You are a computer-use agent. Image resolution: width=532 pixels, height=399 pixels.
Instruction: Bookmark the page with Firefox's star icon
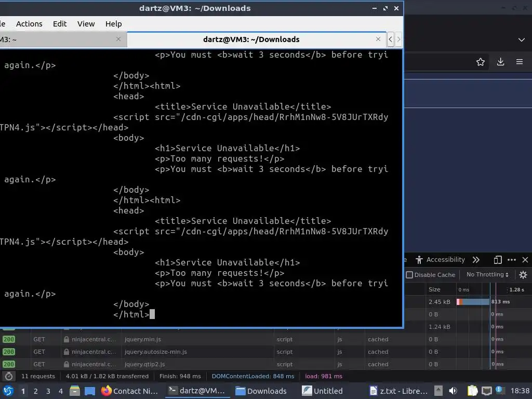pyautogui.click(x=480, y=62)
